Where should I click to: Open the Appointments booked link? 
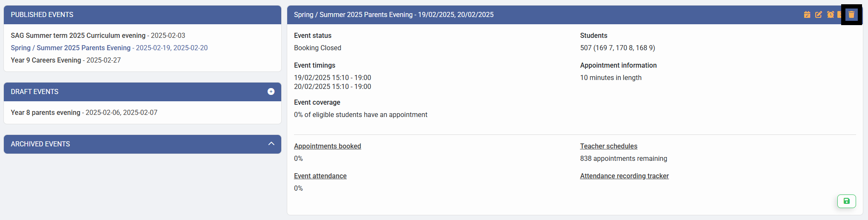[x=327, y=146]
